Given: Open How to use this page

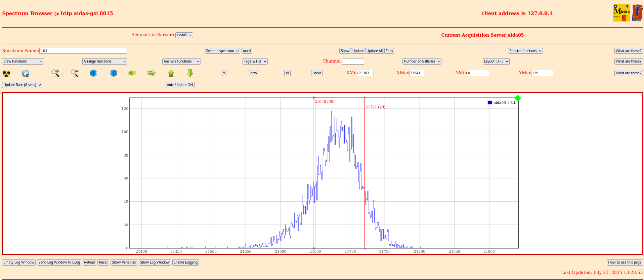Looking at the screenshot, I should point(625,262).
